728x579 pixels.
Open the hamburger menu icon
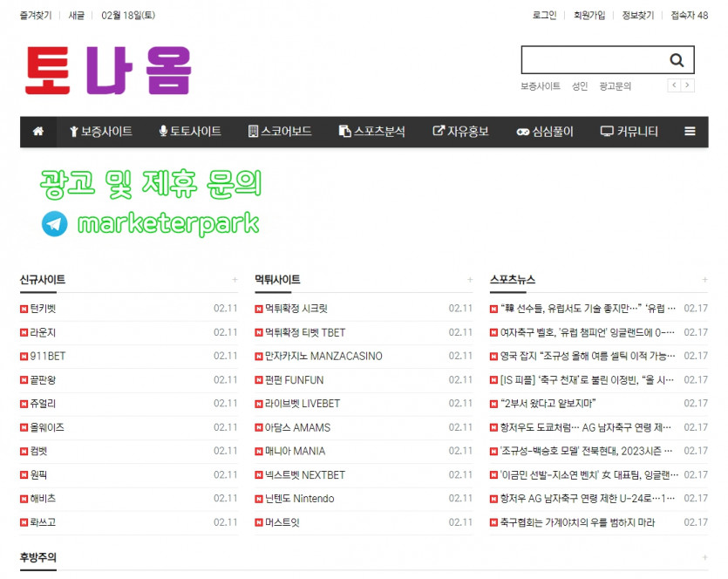click(690, 132)
